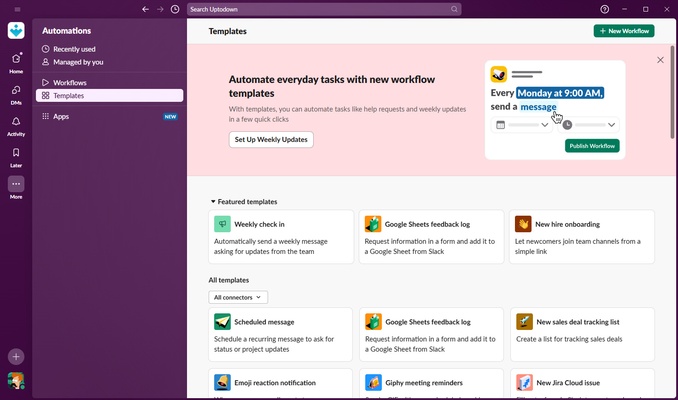678x400 pixels.
Task: Open the New hire onboarding template
Action: pos(582,237)
